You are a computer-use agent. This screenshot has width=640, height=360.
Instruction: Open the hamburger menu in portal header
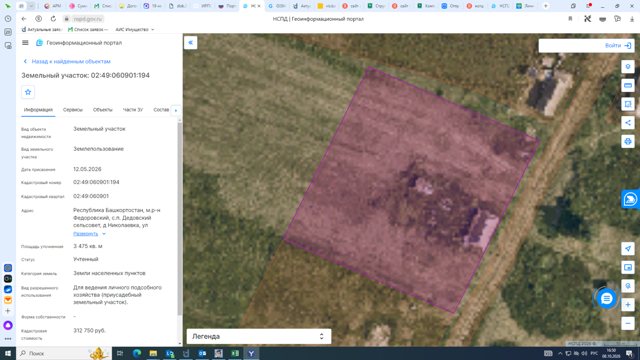tap(25, 42)
